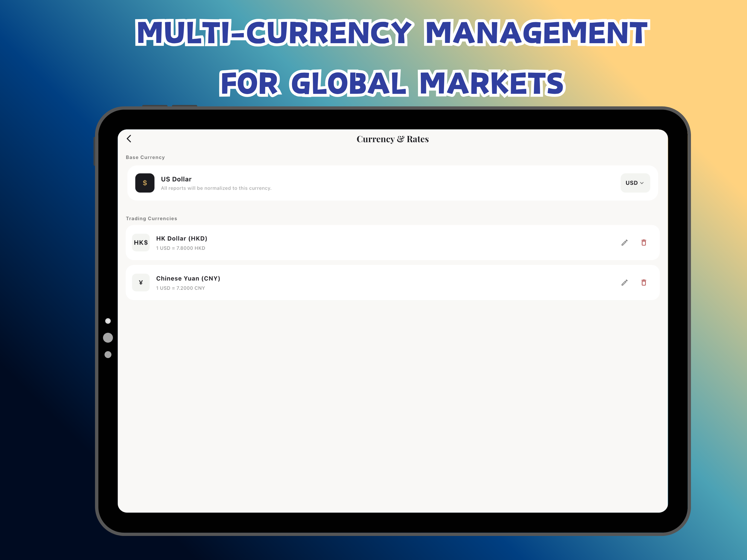Click the Base Currency section label
The image size is (747, 560).
coord(145,157)
